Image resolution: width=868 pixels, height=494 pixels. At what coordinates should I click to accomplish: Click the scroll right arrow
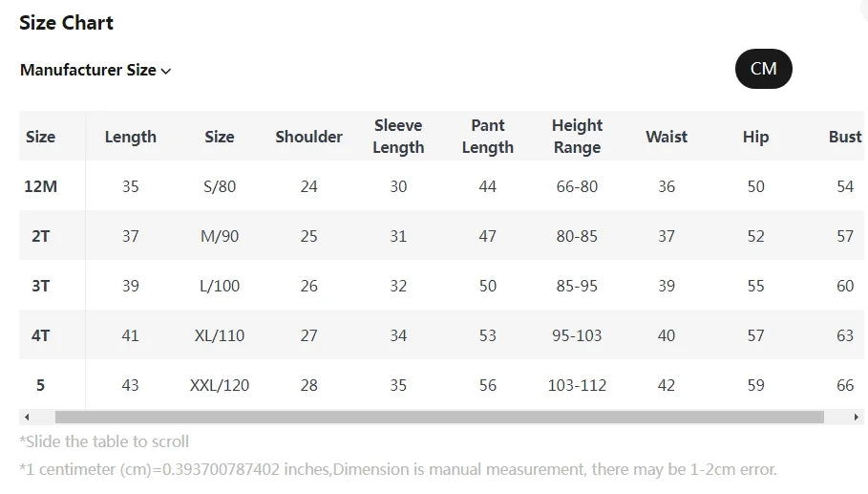tap(856, 418)
